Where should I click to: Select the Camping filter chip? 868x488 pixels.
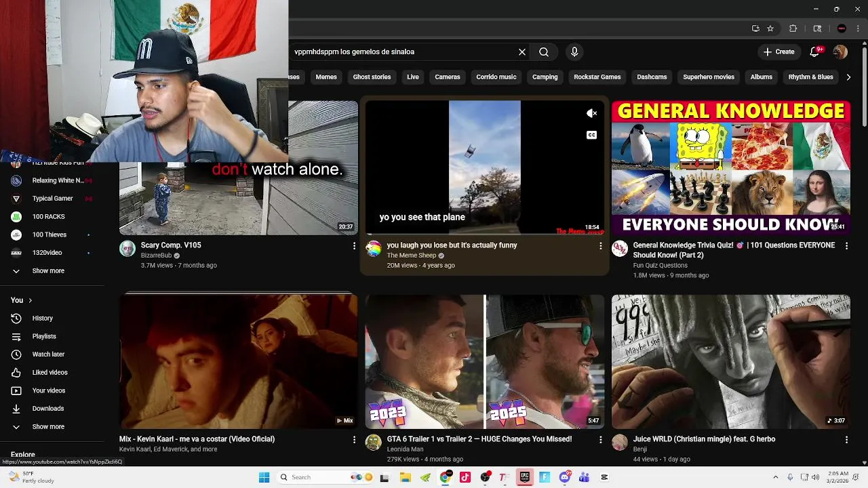[545, 77]
